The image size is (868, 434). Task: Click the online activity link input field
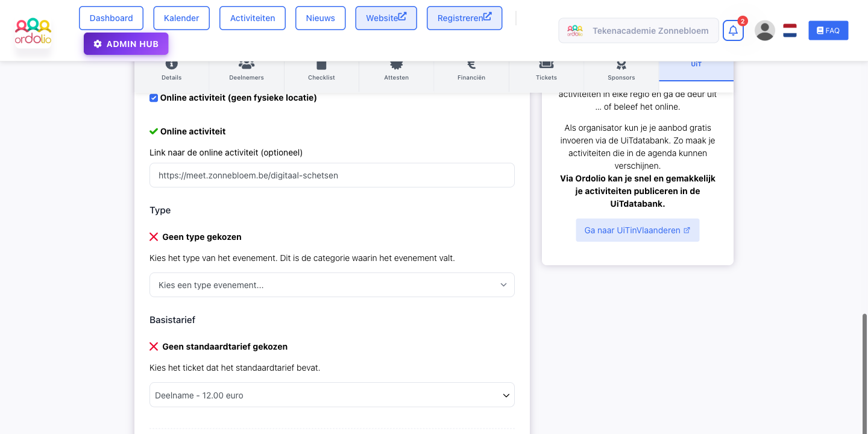point(332,175)
